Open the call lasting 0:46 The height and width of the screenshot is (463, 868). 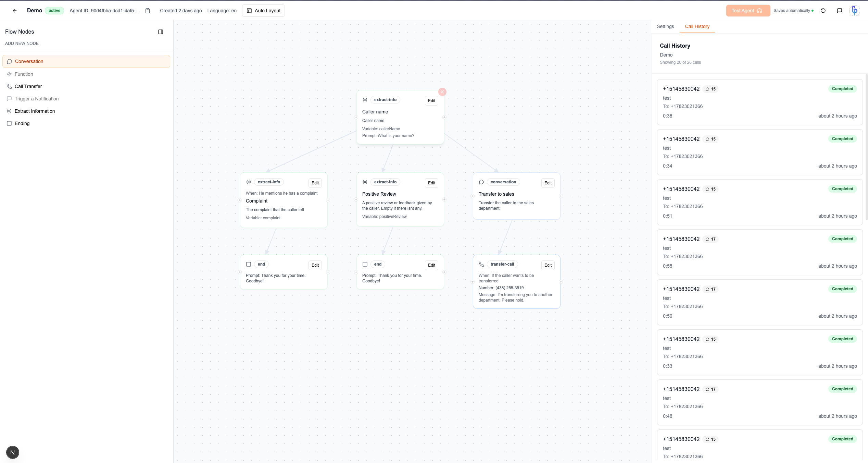click(759, 402)
